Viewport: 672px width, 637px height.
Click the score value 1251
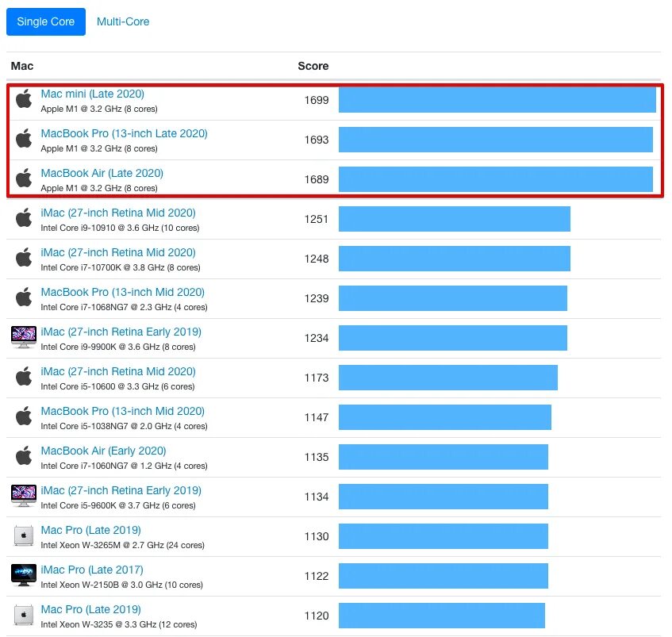pos(317,219)
